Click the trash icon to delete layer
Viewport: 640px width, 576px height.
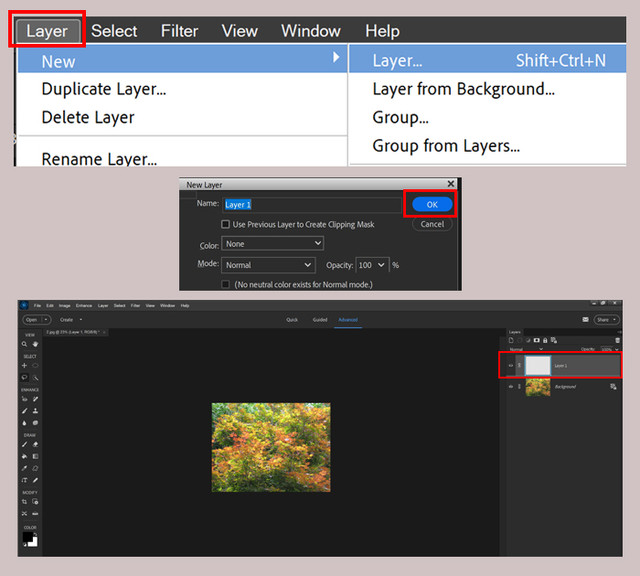point(618,340)
